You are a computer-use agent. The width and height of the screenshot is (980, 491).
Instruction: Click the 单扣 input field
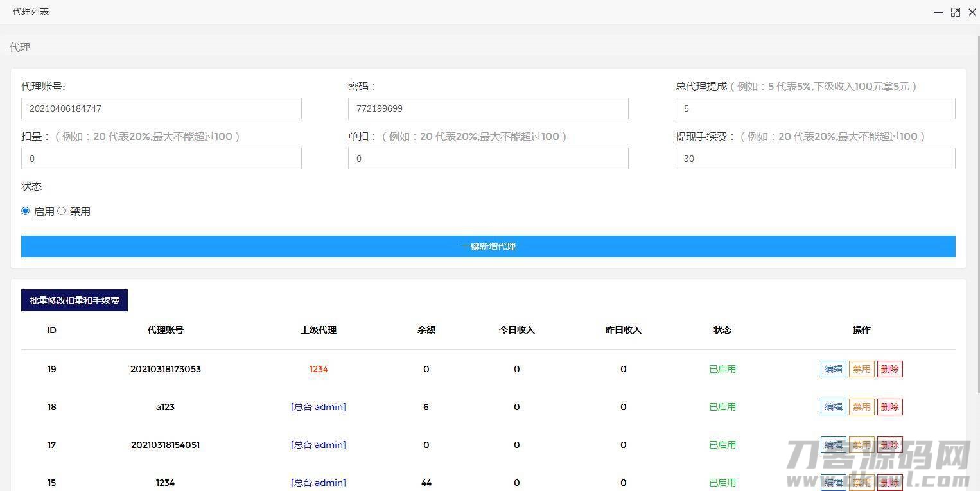pyautogui.click(x=488, y=159)
